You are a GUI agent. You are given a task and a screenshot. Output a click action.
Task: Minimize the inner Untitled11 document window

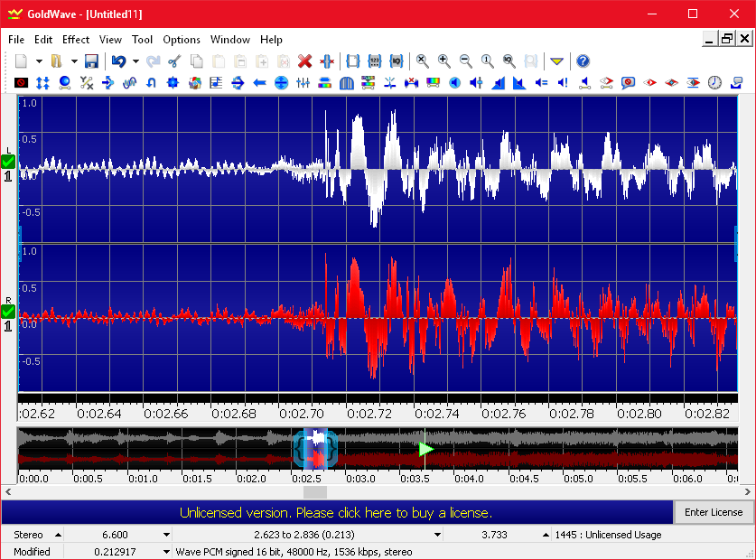(x=709, y=38)
